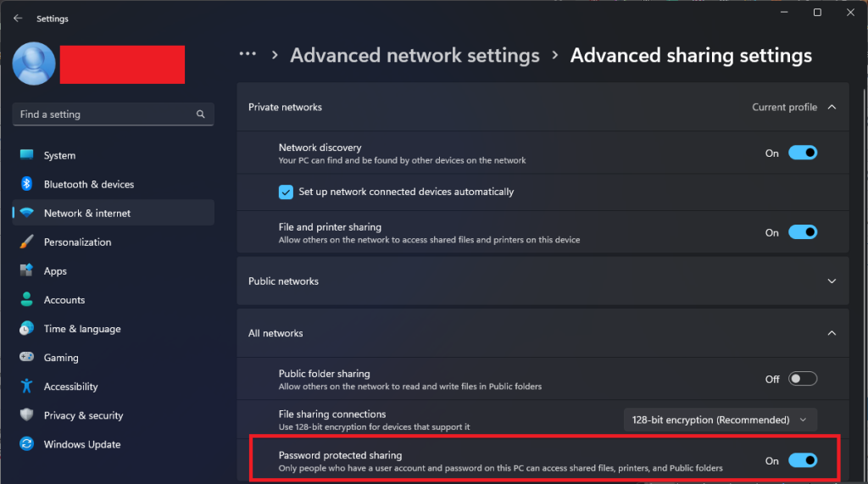
Task: Click the System monitor icon
Action: (x=26, y=155)
